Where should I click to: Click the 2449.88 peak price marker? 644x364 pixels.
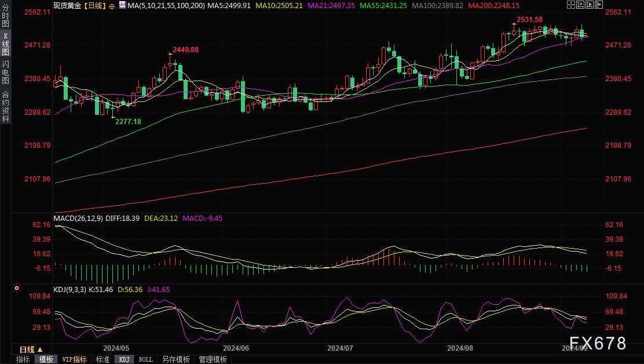pyautogui.click(x=186, y=50)
